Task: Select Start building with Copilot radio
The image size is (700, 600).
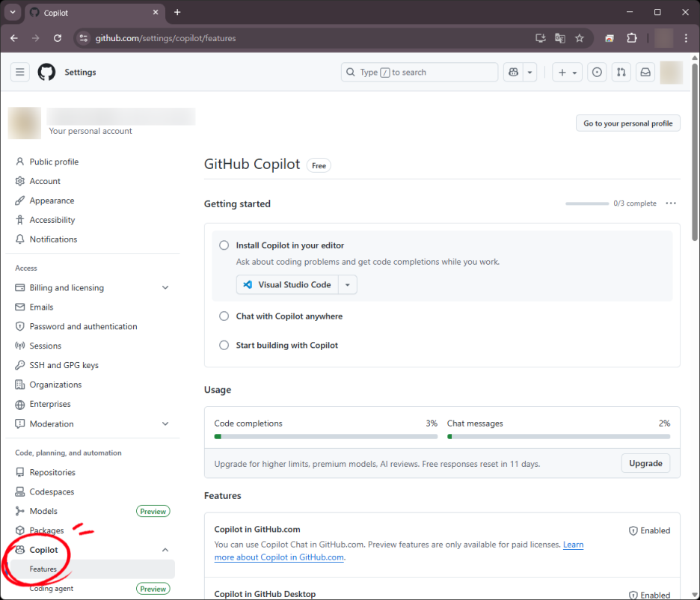Action: [x=224, y=345]
